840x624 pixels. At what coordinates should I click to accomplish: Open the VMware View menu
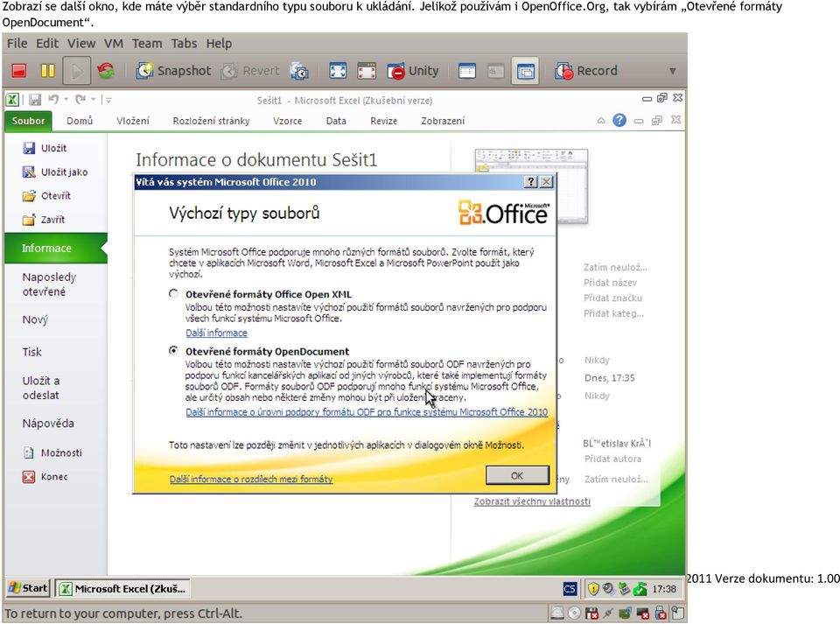point(81,44)
